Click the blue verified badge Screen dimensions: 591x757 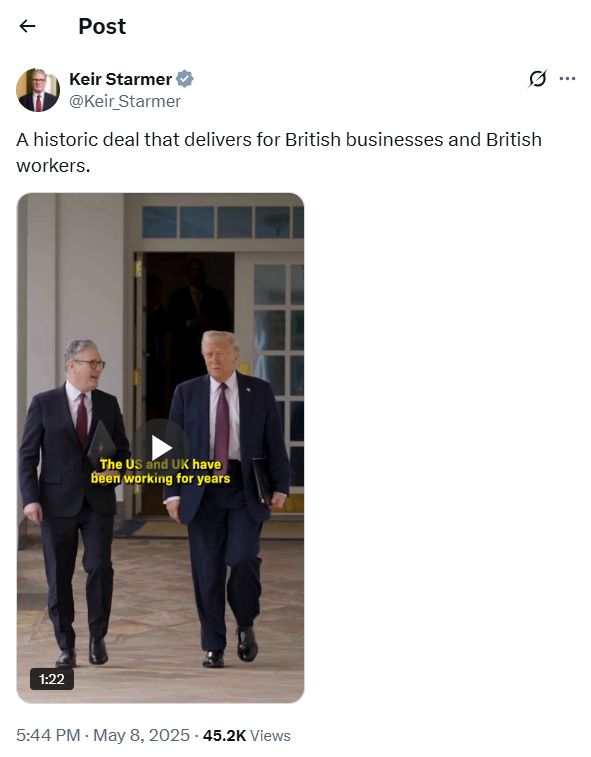[184, 79]
